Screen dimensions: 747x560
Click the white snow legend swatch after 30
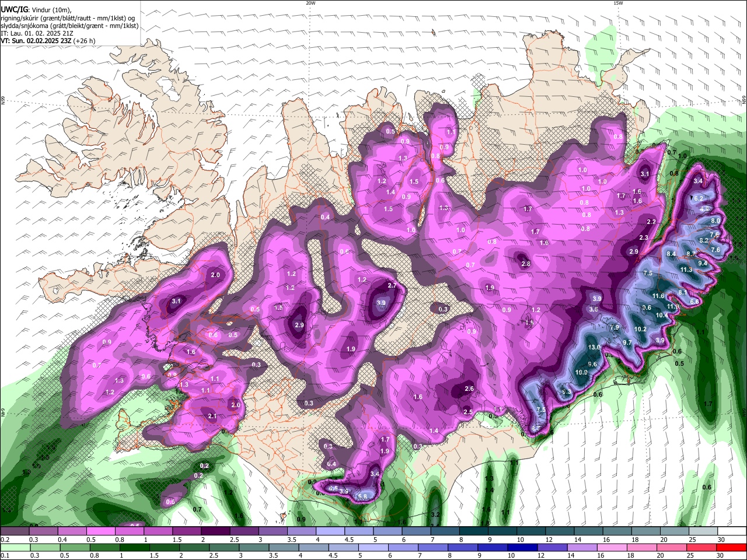tap(732, 531)
